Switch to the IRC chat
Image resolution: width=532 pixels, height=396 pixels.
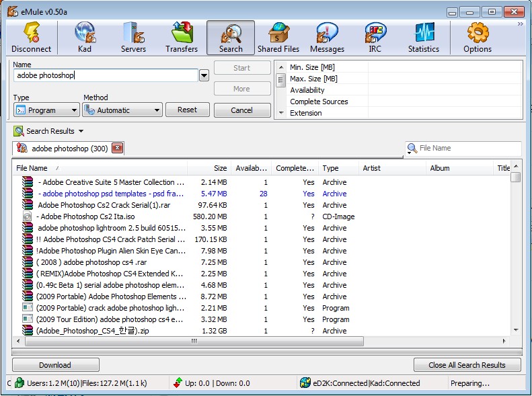tap(375, 38)
